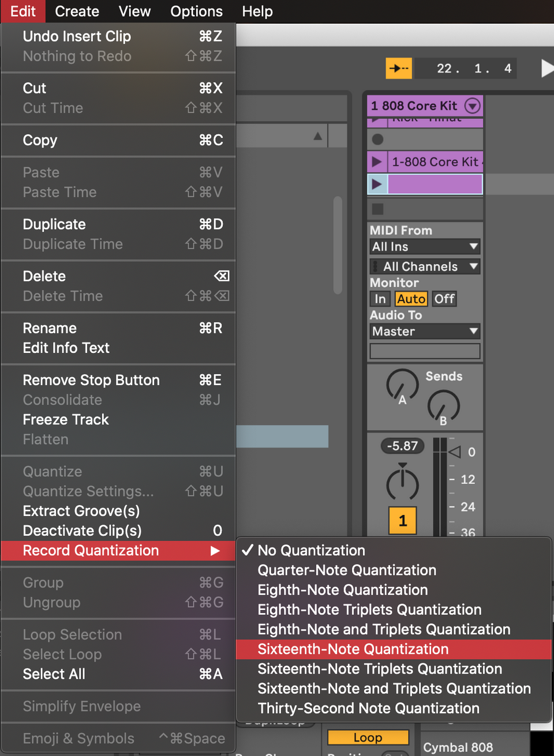Image resolution: width=554 pixels, height=756 pixels.
Task: Switch Monitor to Off
Action: pos(444,299)
